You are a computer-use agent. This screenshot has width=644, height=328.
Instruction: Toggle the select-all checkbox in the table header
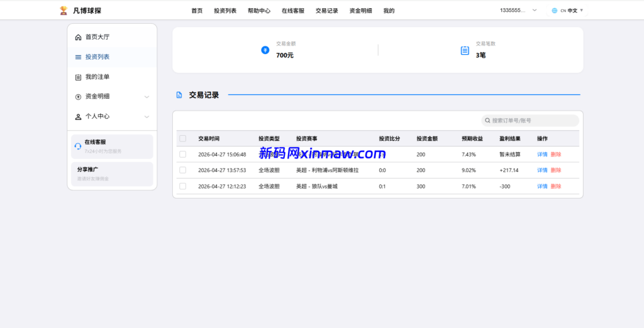coord(183,138)
